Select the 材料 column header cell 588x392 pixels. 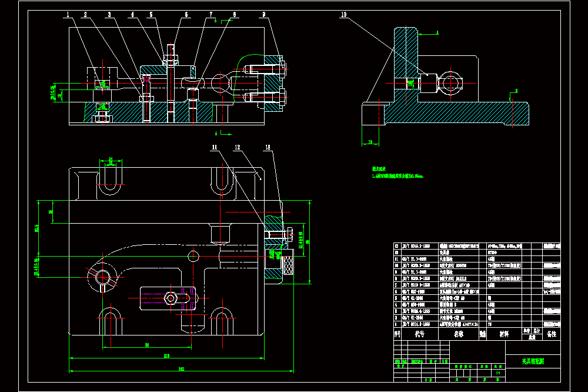point(505,334)
